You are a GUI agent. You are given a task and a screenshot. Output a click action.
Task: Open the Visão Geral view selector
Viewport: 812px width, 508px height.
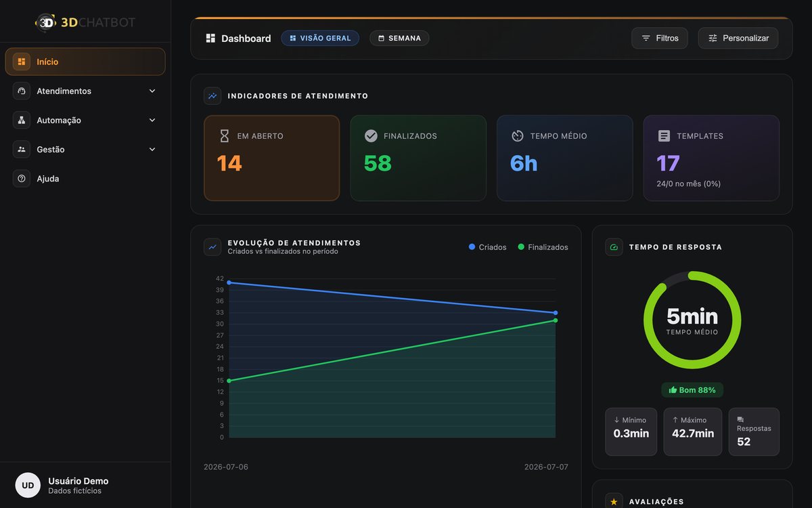point(320,38)
